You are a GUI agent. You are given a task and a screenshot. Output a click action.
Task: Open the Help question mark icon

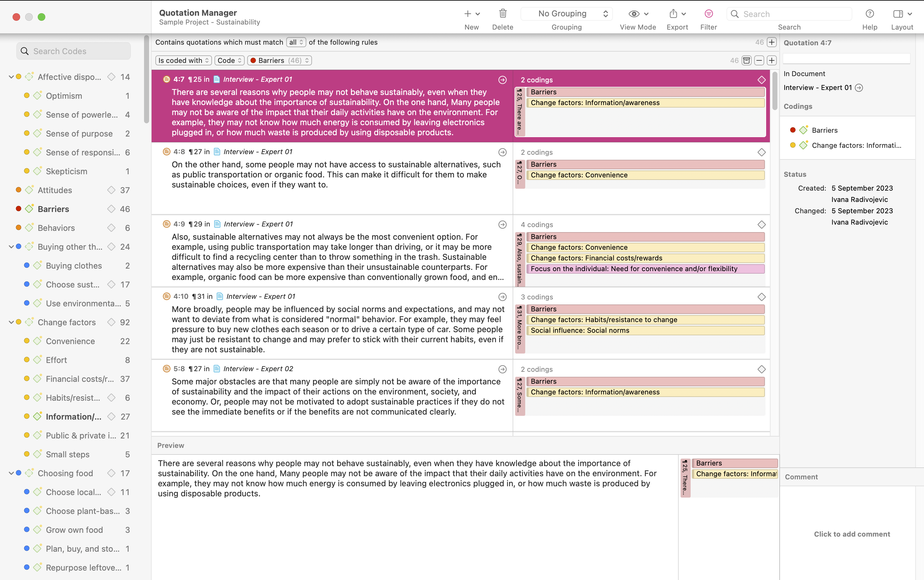[870, 14]
